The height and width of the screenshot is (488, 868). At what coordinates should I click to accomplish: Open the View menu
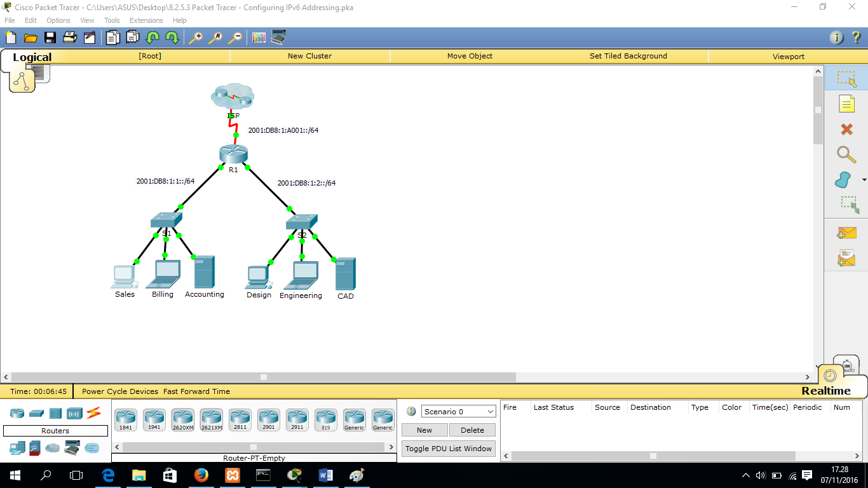[x=87, y=20]
